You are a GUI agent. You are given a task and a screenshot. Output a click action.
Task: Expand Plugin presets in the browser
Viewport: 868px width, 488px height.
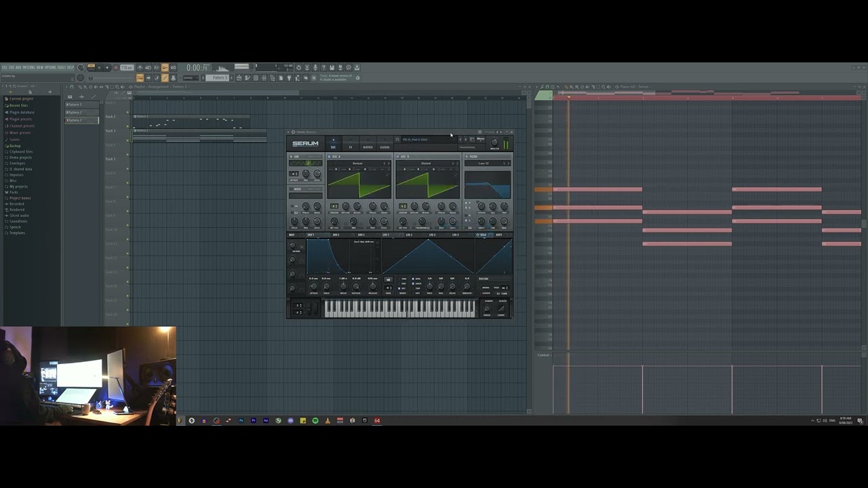(20, 119)
